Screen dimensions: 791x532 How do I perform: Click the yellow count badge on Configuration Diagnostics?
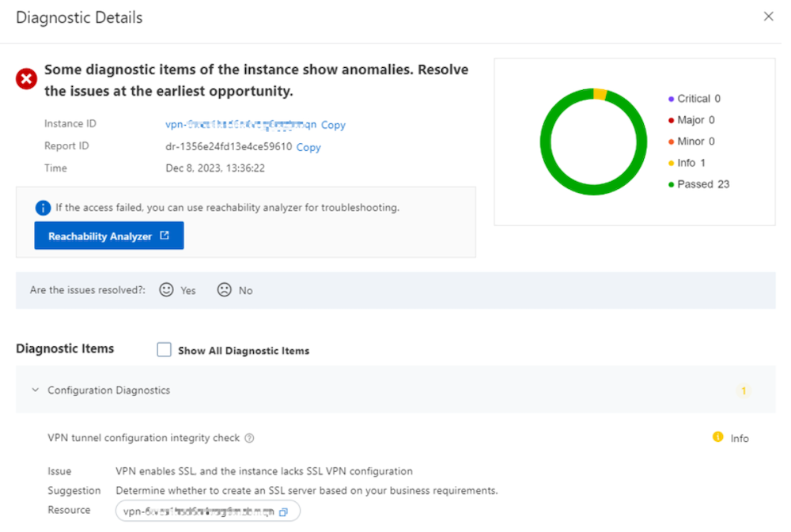[x=744, y=391]
